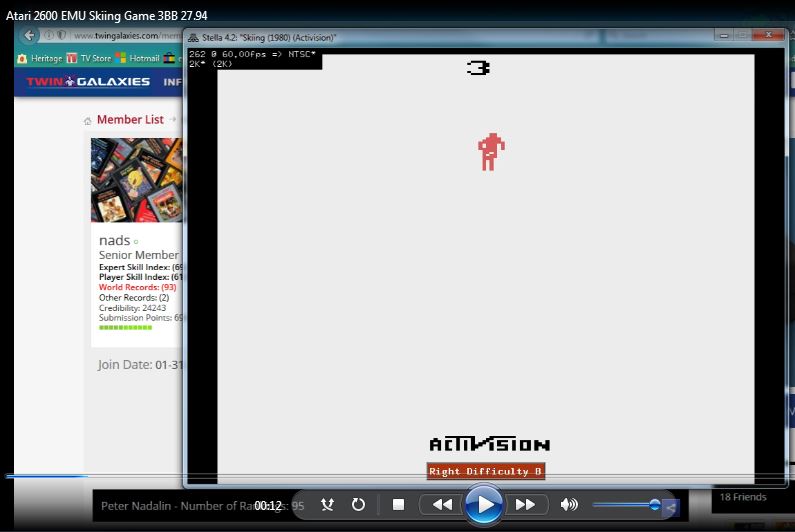Toggle repeat mode in the media player

click(x=358, y=504)
